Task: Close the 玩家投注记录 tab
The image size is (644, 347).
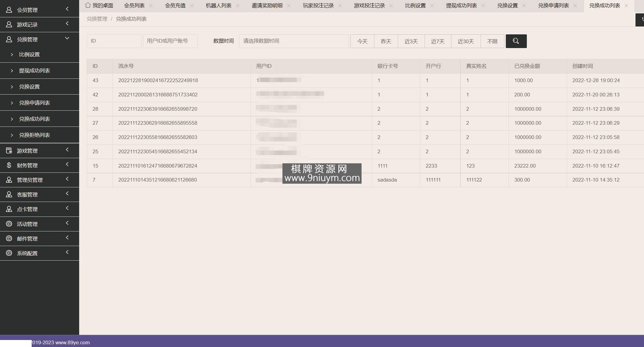Action: pos(340,5)
